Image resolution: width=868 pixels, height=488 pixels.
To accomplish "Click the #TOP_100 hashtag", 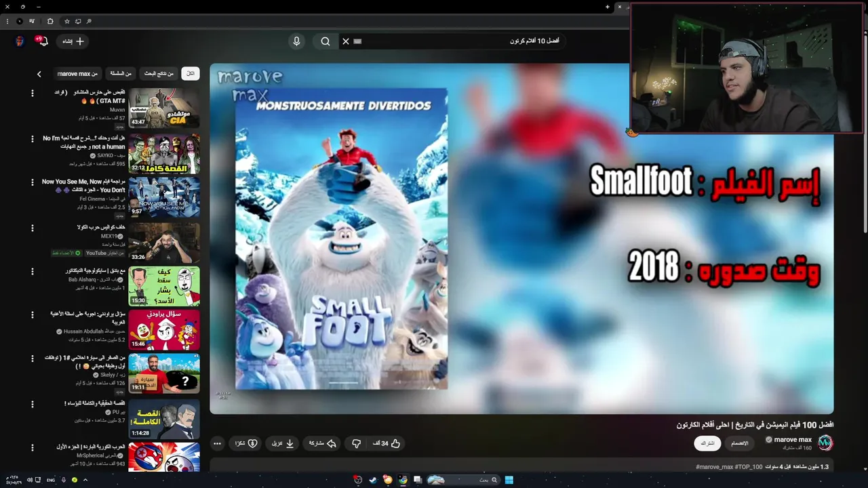I will tap(749, 467).
